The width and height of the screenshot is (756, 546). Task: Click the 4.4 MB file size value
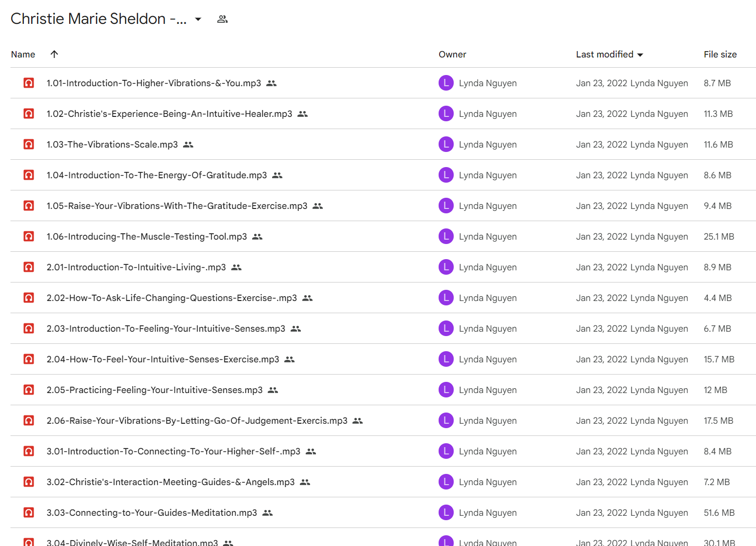(718, 298)
